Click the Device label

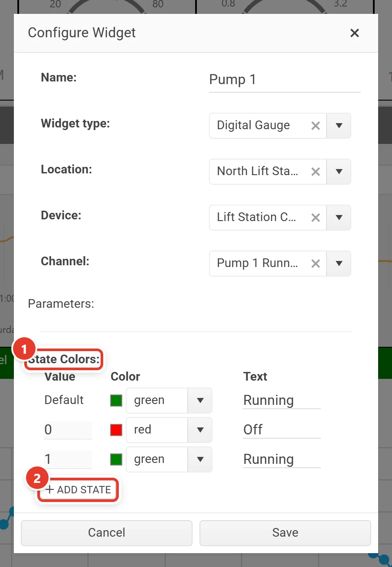[x=61, y=215]
